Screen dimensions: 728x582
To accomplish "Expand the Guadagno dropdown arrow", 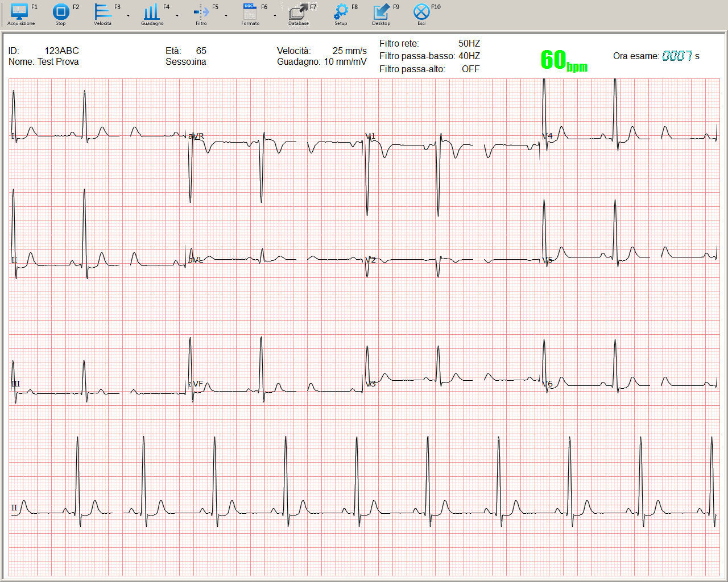I will click(177, 15).
